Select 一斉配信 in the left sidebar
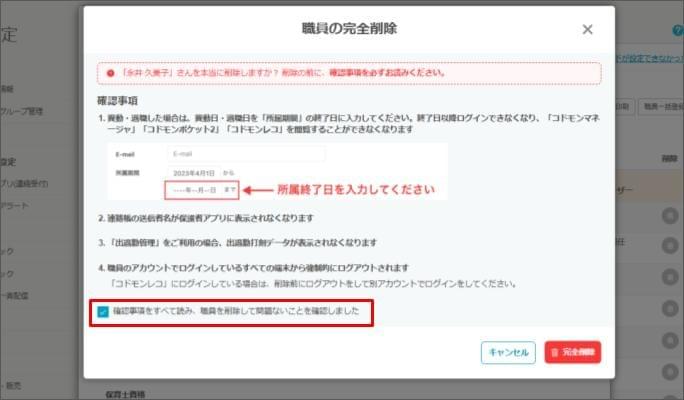Viewport: 684px width, 400px height. click(x=15, y=296)
